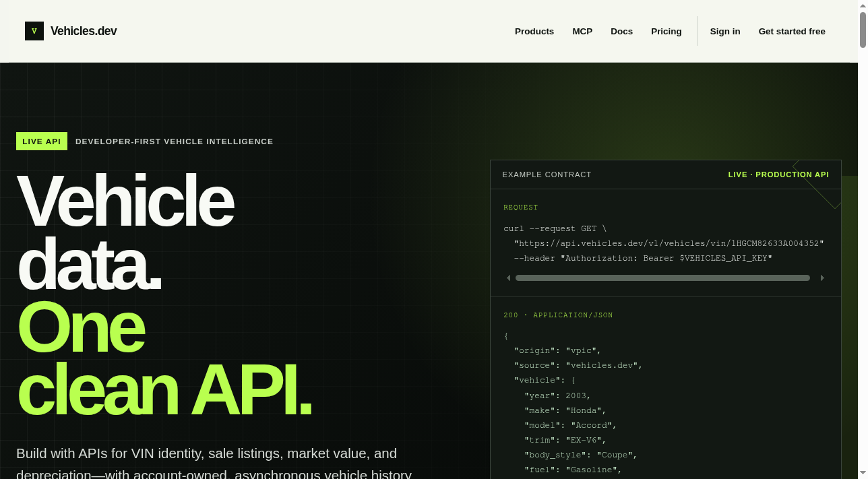Screen dimensions: 868x479
Task: Click the "model": "Accord" line
Action: coord(571,425)
